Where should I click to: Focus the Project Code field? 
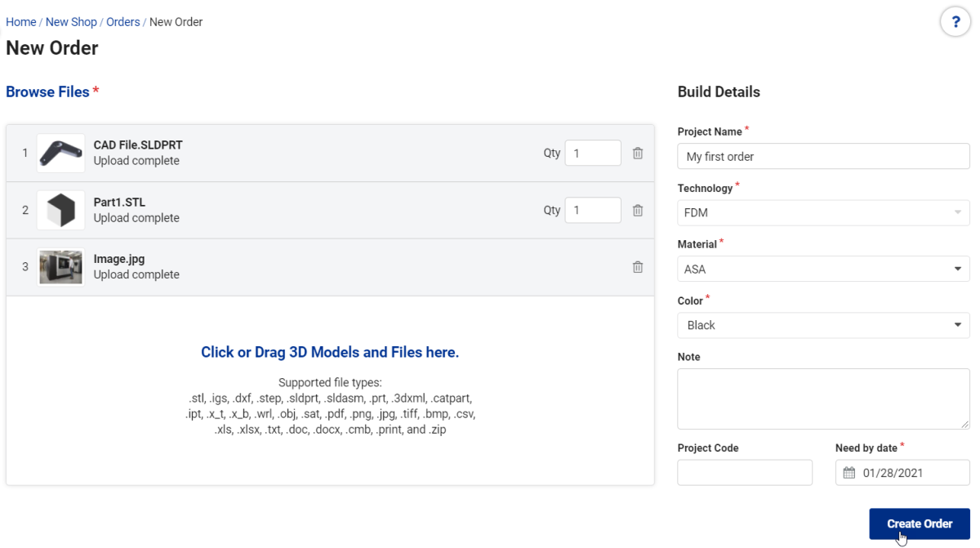(x=745, y=473)
